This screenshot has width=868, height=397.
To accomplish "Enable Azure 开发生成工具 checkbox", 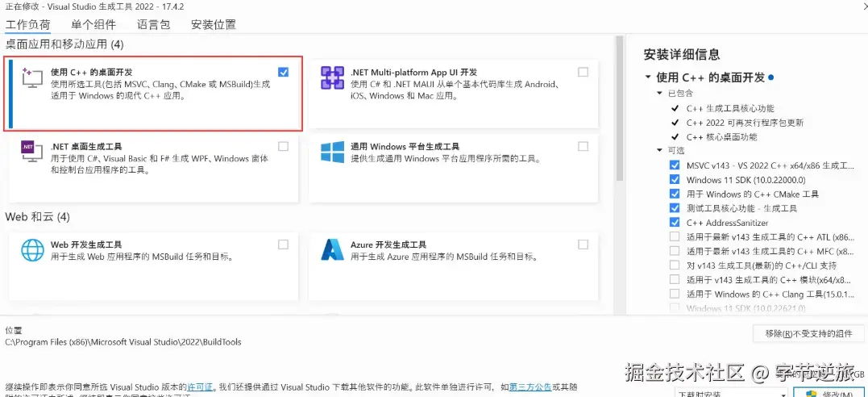I will (583, 244).
